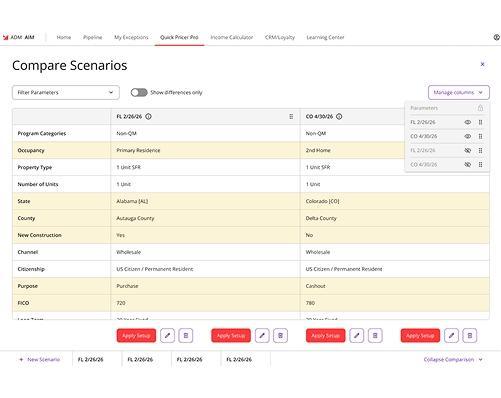Click the first Apply Setup button
Viewport: 501px width, 398px height.
[x=136, y=335]
